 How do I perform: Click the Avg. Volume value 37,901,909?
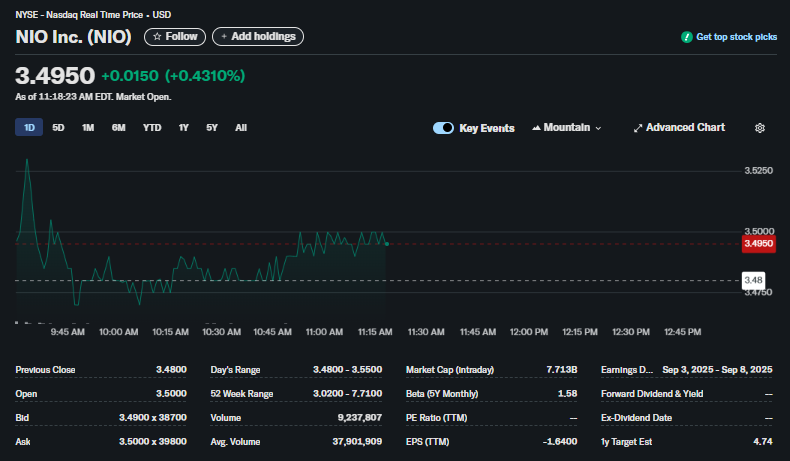[357, 441]
